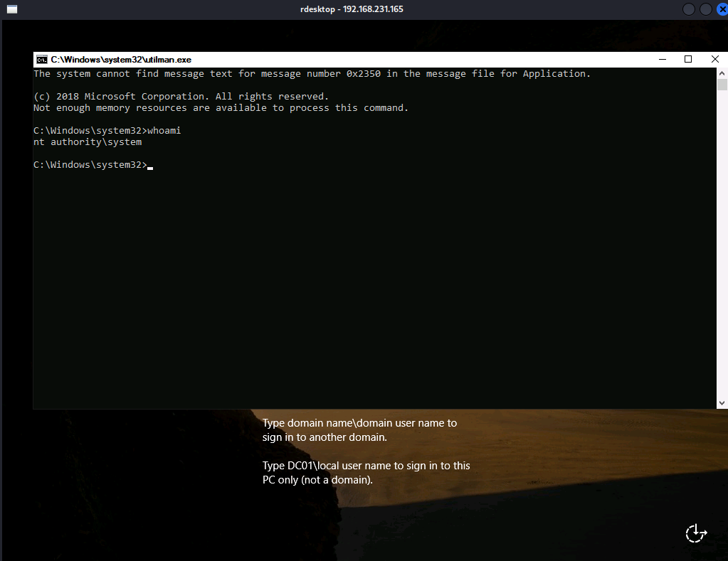Open the command prompt window system icon
728x561 pixels.
tap(42, 60)
